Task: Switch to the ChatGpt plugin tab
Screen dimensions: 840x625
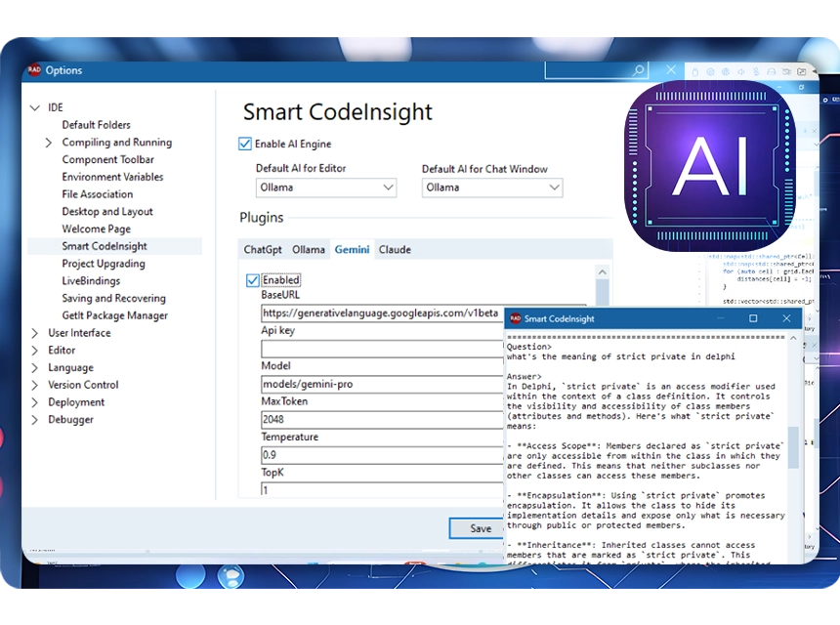Action: [x=263, y=250]
